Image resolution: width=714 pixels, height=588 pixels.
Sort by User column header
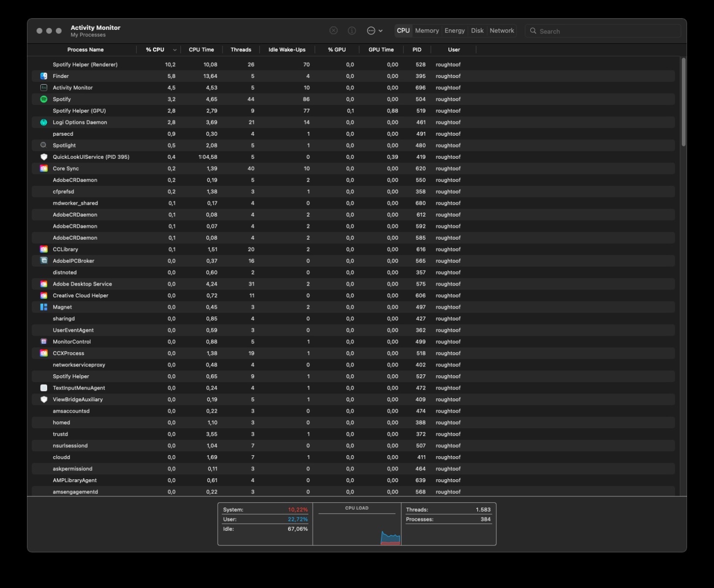tap(454, 49)
